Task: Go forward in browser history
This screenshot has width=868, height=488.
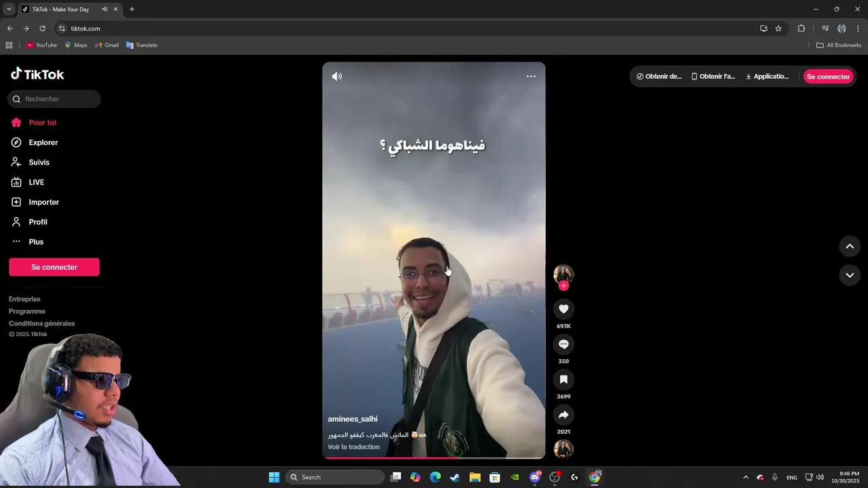Action: [26, 28]
